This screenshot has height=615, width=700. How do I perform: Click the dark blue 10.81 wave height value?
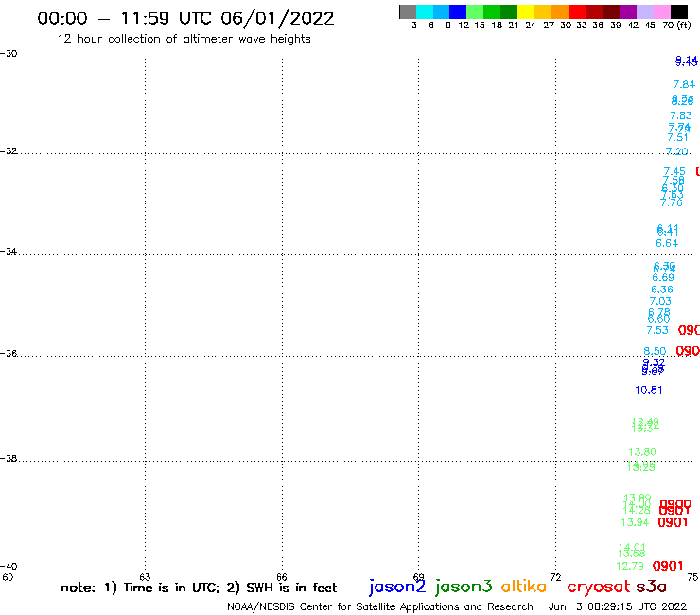click(649, 390)
